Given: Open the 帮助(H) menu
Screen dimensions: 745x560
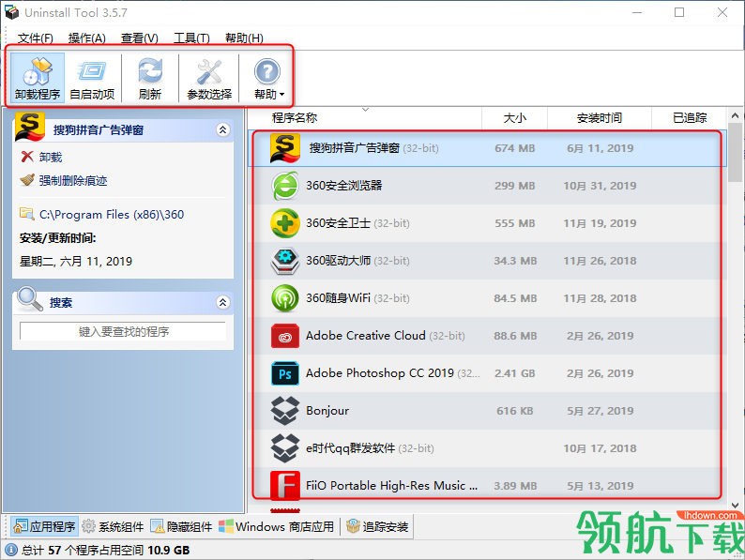Looking at the screenshot, I should tap(244, 38).
